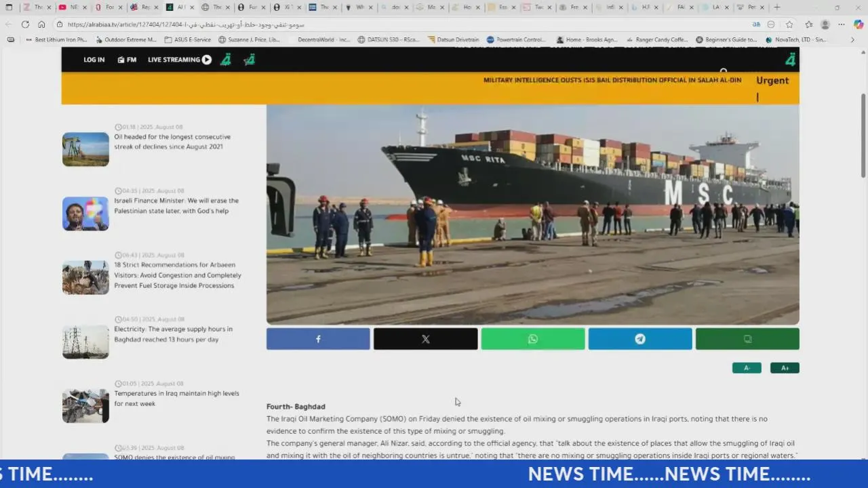Open article about oil's longest streak of declines
Viewport: 868px width, 488px height.
(x=172, y=142)
